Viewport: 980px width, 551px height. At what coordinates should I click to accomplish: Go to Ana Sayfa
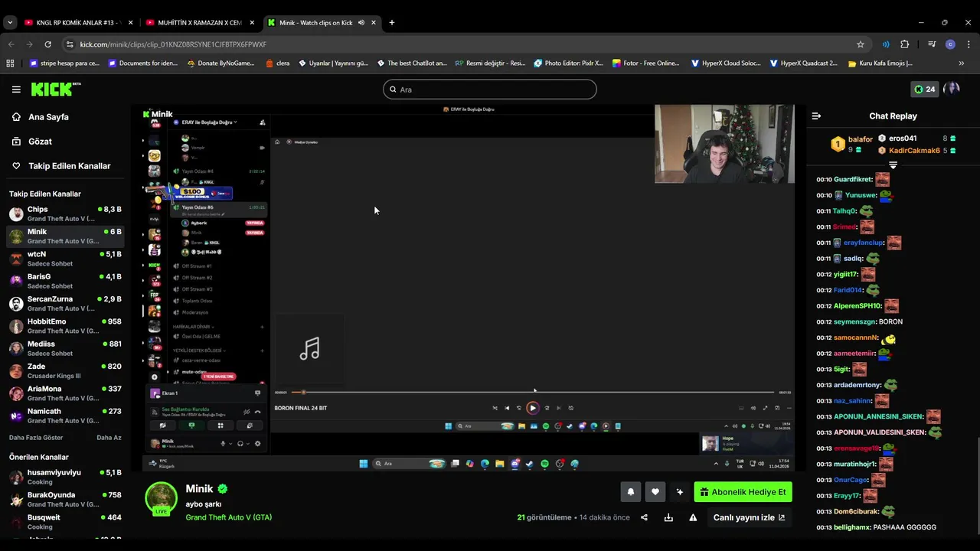click(48, 117)
